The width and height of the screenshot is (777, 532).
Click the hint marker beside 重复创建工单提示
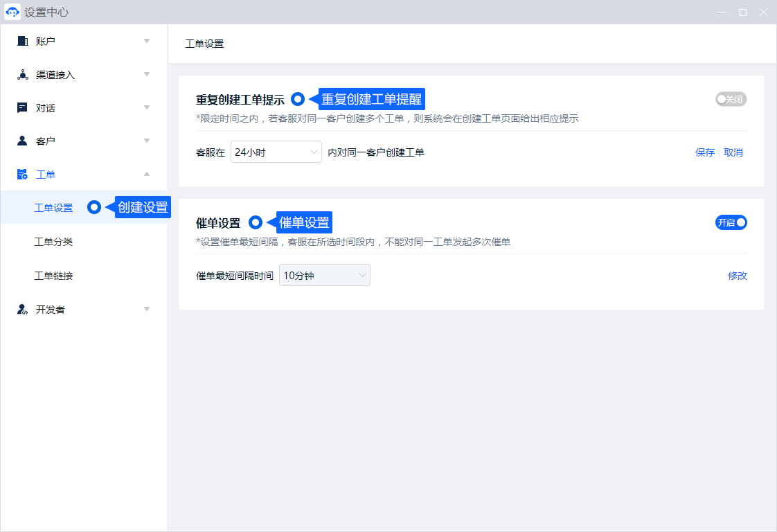coord(298,99)
